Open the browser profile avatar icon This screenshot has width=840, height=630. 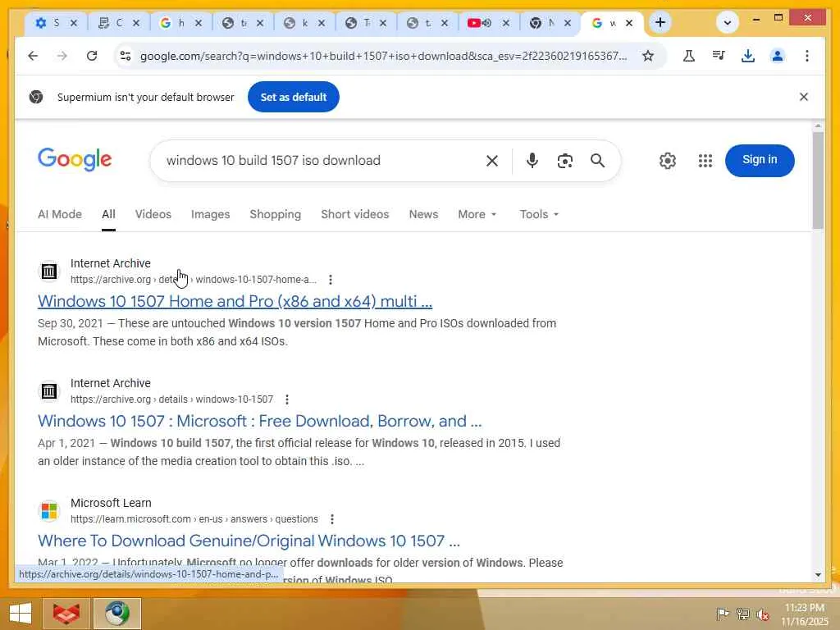pyautogui.click(x=778, y=56)
